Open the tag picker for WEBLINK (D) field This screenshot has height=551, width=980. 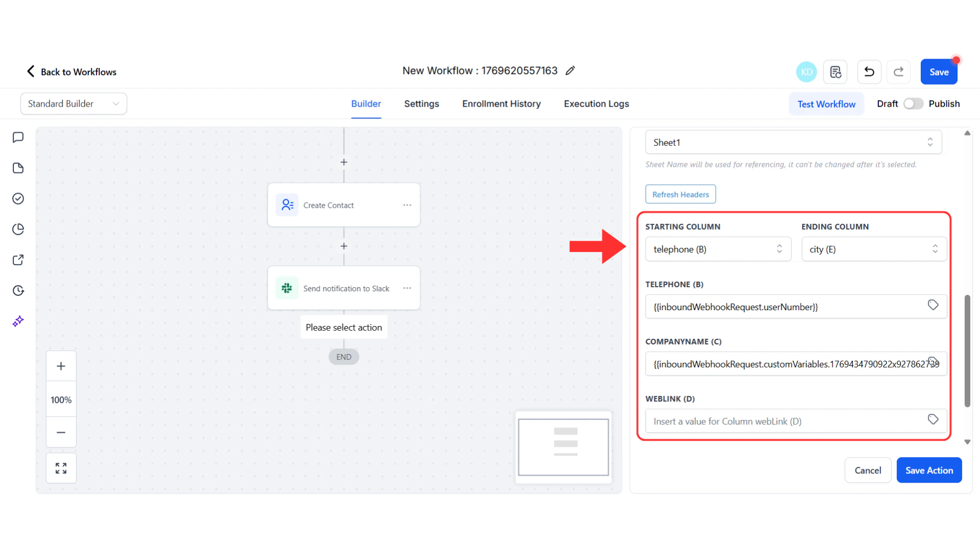pos(933,419)
